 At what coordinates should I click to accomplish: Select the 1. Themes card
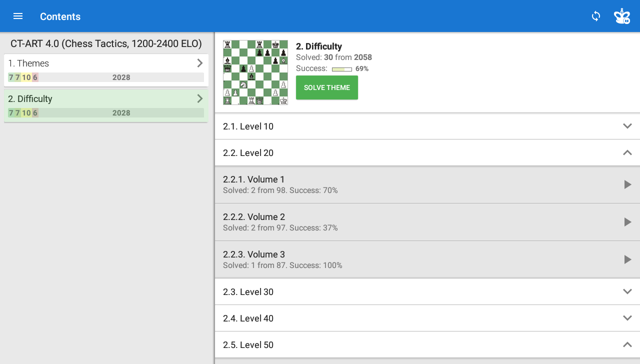106,70
